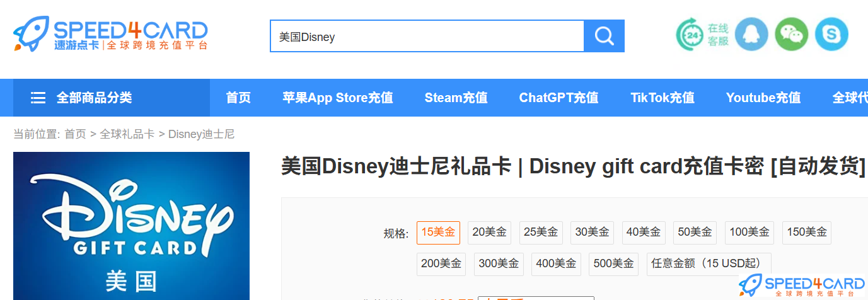The width and height of the screenshot is (868, 300).
Task: Select the 15美金 denomination
Action: tap(438, 233)
